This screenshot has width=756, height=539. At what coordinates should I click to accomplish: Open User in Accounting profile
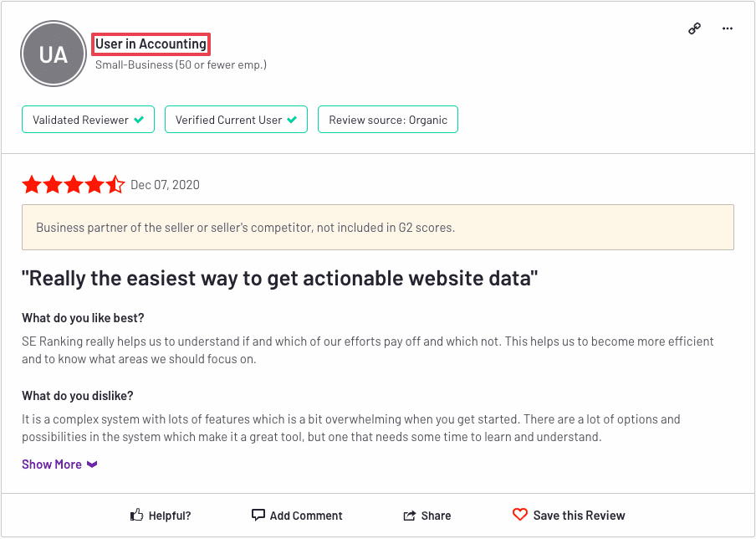click(x=151, y=44)
